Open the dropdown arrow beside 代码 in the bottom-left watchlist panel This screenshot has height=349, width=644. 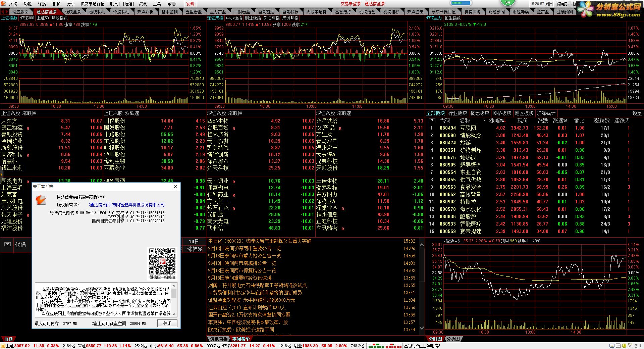click(7, 244)
